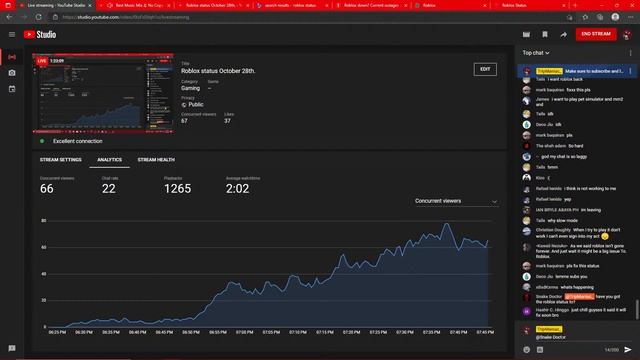640x360 pixels.
Task: Switch to the Stream Settings tab
Action: click(60, 160)
